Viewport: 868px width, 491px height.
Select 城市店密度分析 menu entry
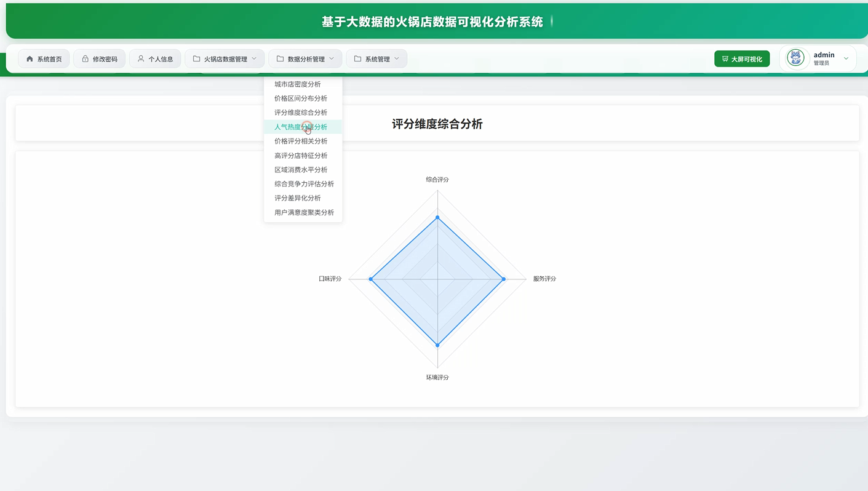tap(303, 84)
